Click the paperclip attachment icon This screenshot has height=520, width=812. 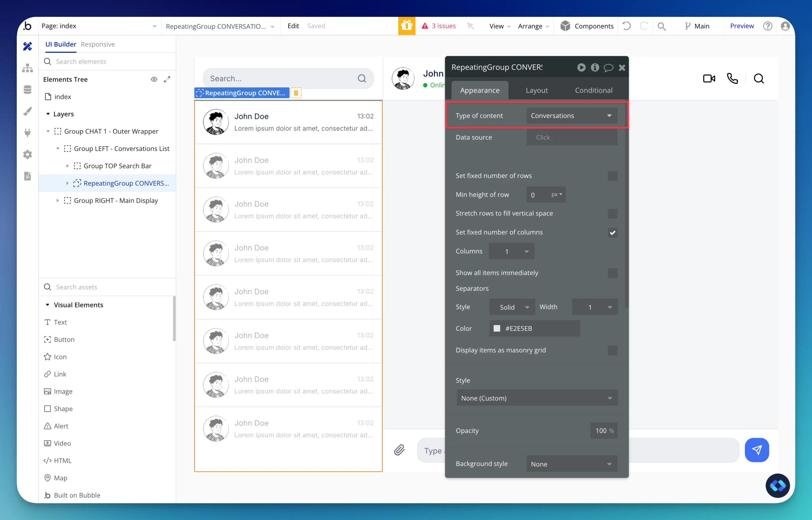point(399,450)
